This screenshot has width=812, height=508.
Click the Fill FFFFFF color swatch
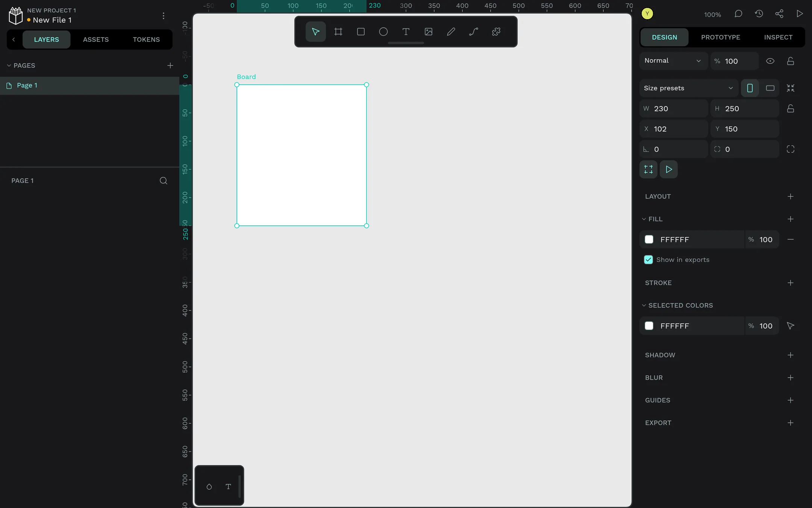point(649,240)
